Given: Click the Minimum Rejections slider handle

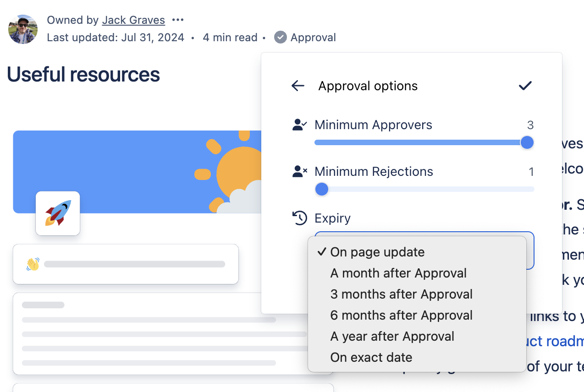Looking at the screenshot, I should click(x=322, y=189).
